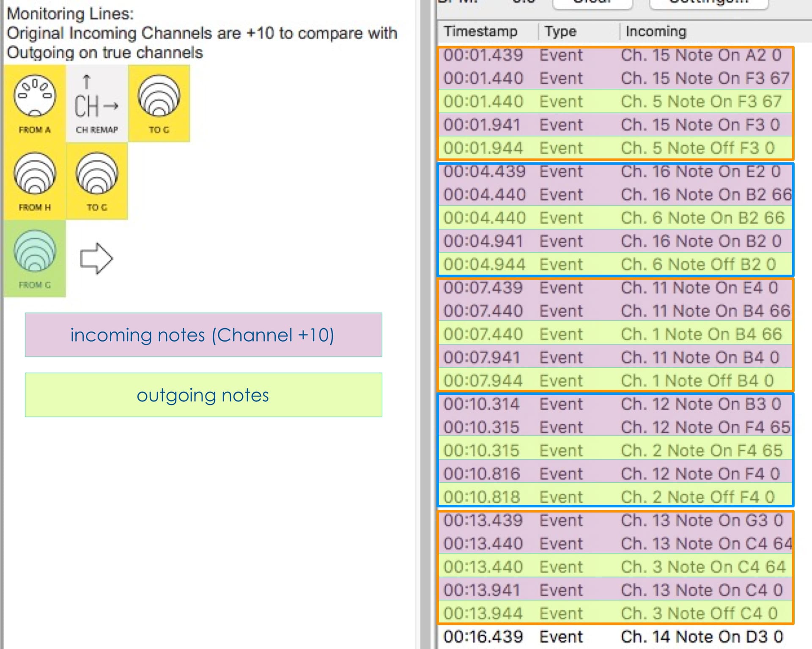The height and width of the screenshot is (649, 812).
Task: Click the Incoming column header
Action: 656,31
